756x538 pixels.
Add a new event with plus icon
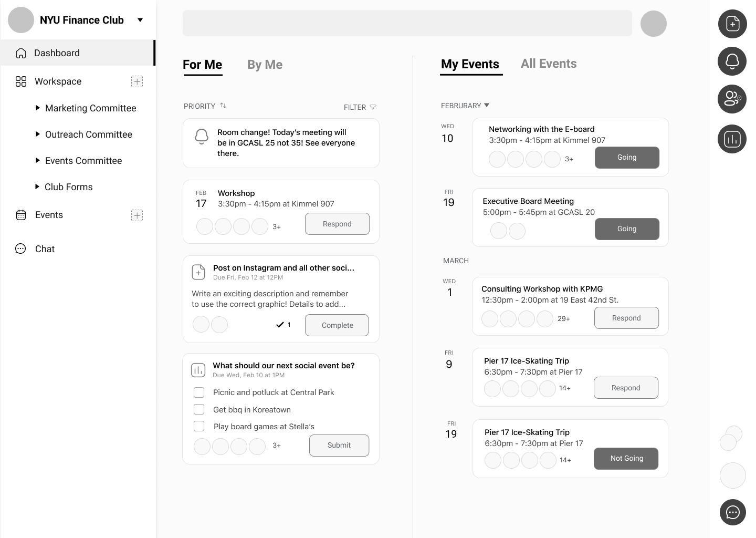(136, 215)
